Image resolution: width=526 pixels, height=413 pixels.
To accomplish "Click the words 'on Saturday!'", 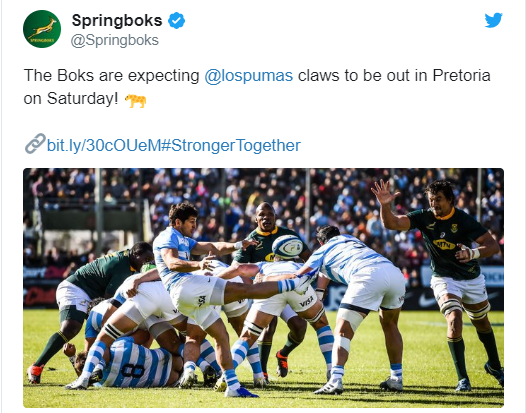I will (x=71, y=99).
